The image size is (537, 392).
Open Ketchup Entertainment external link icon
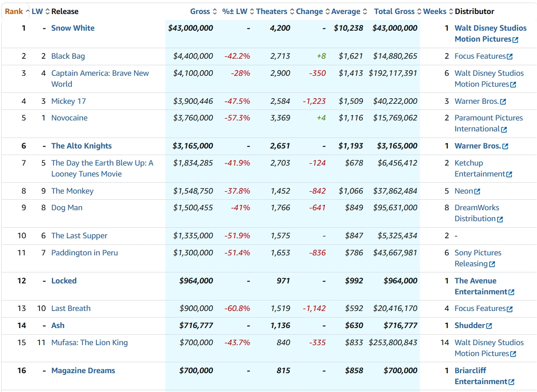509,174
